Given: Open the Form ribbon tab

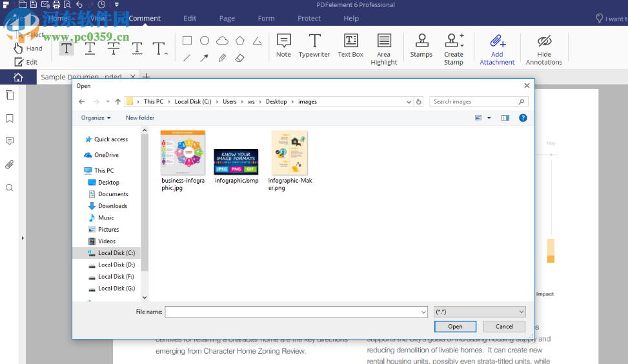Looking at the screenshot, I should click(266, 19).
